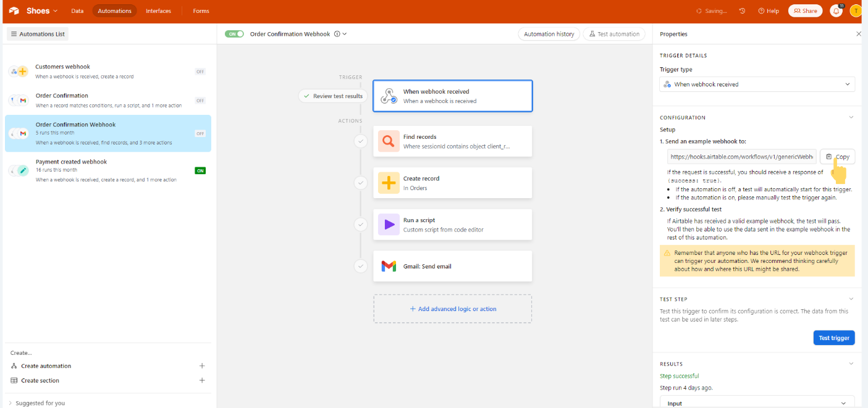The height and width of the screenshot is (408, 868).
Task: Close the Properties panel
Action: tap(858, 34)
